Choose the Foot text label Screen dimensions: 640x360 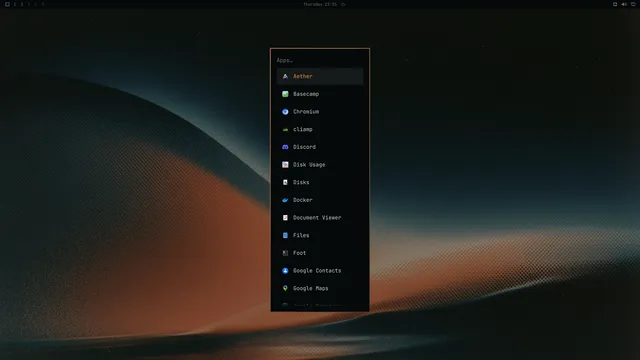(x=299, y=253)
